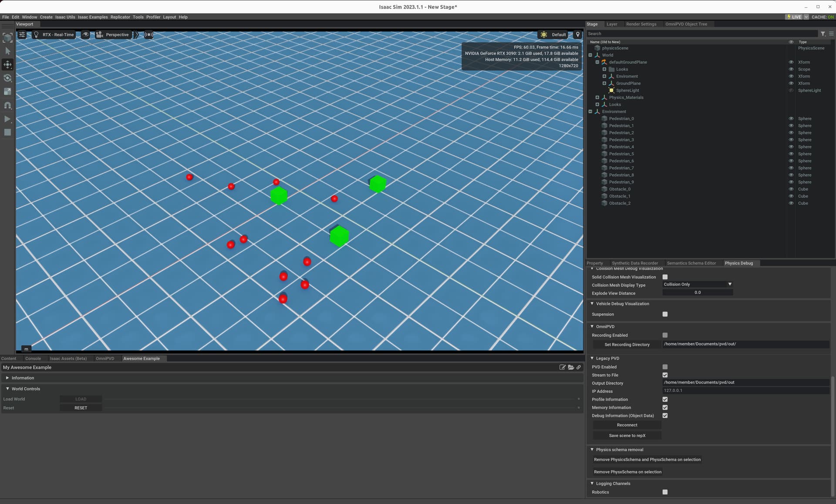Set Explode View Distance value field
Viewport: 836px width, 504px height.
pos(697,292)
